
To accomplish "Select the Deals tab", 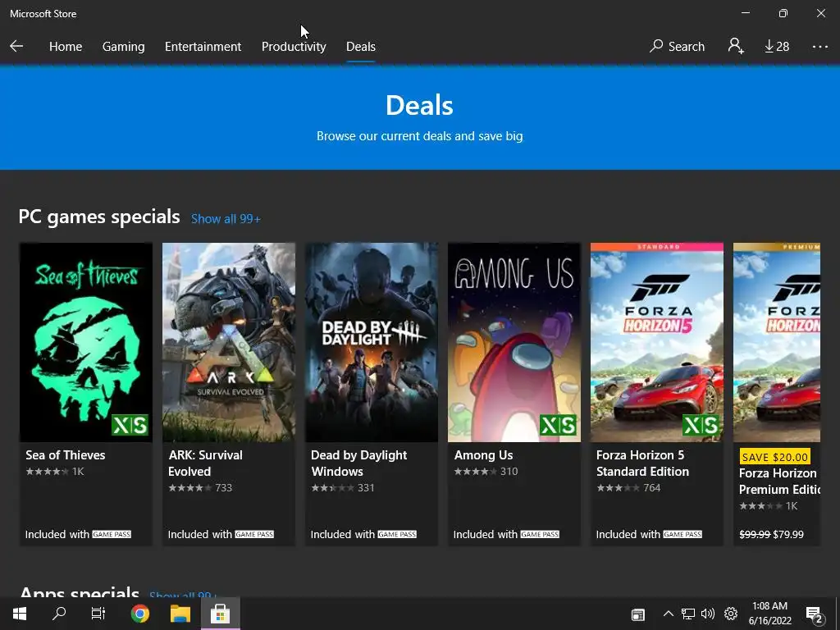I will pos(361,47).
